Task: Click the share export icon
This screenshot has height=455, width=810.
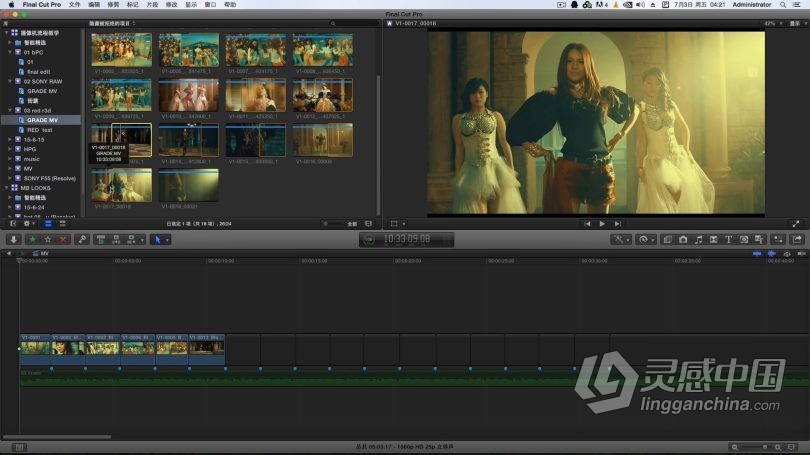Action: click(797, 240)
